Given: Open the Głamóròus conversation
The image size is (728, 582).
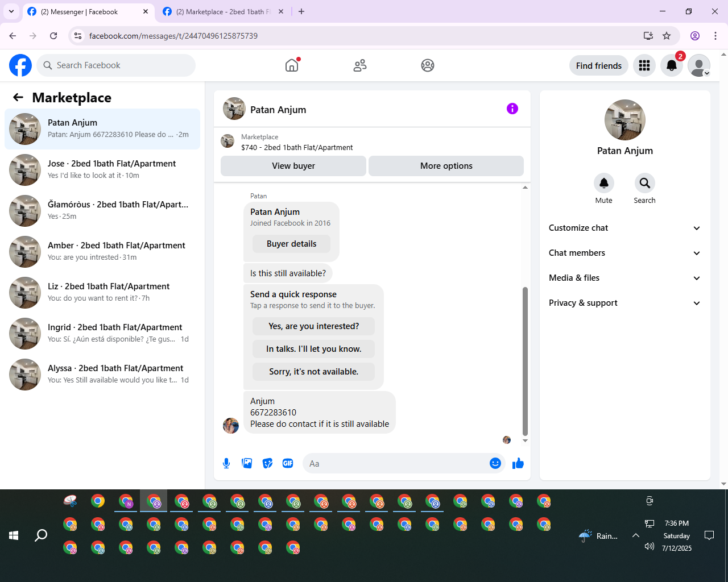Looking at the screenshot, I should (102, 211).
